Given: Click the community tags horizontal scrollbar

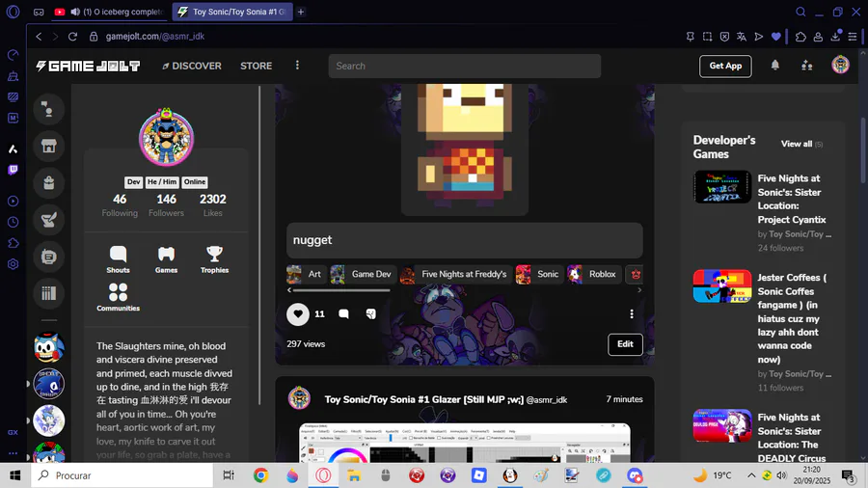Looking at the screenshot, I should [341, 290].
